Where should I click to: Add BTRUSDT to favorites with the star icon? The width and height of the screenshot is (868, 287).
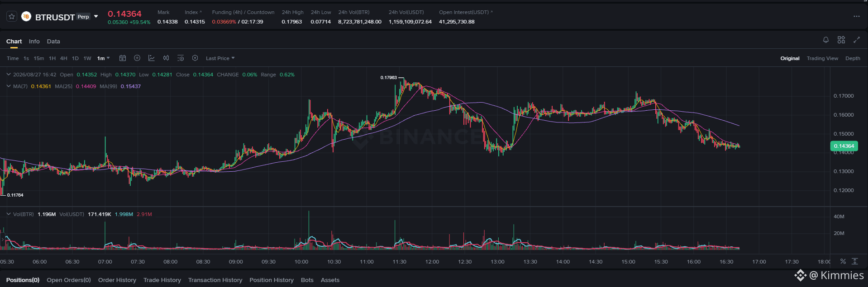(12, 17)
